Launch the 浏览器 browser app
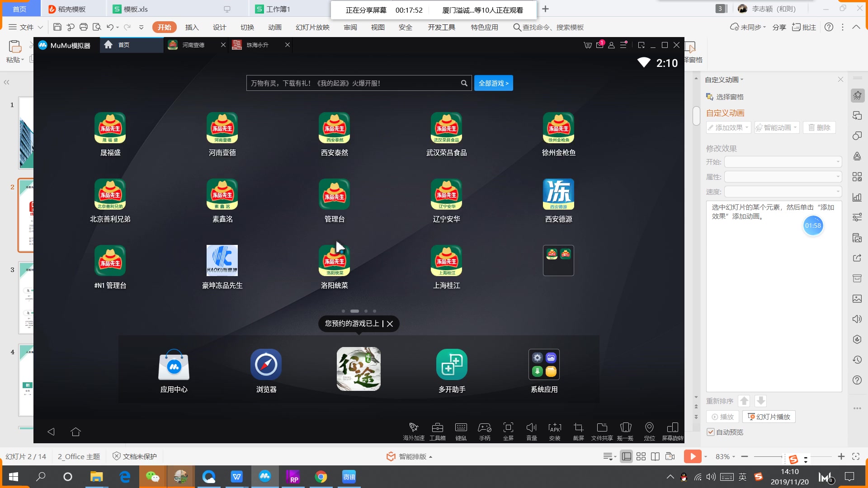Screen dimensions: 868x488 pyautogui.click(x=266, y=365)
